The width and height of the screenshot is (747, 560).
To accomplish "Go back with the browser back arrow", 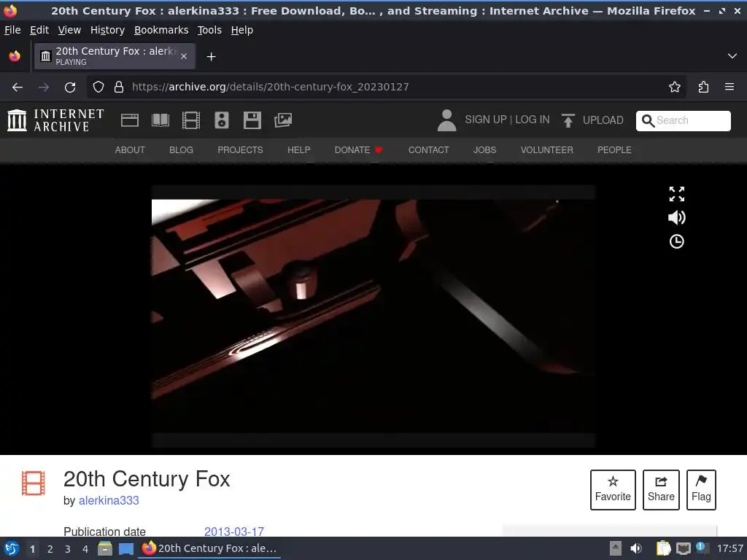I will pyautogui.click(x=18, y=87).
